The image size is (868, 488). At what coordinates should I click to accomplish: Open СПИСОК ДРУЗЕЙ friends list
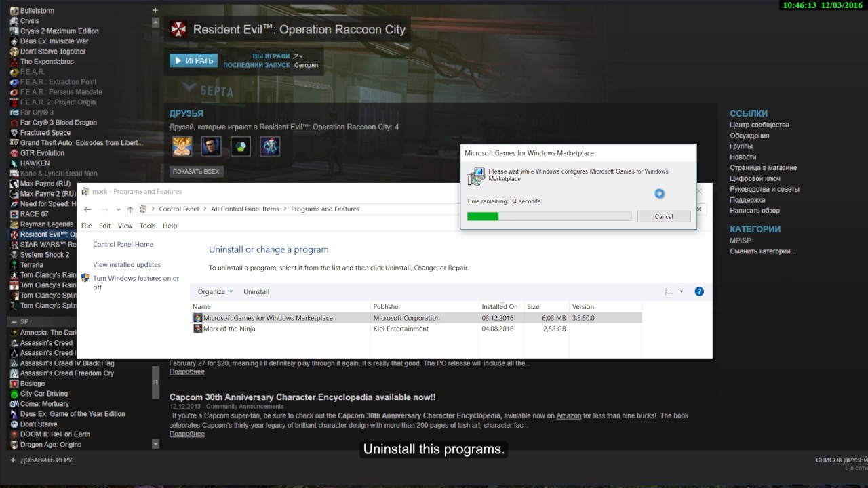coord(842,460)
